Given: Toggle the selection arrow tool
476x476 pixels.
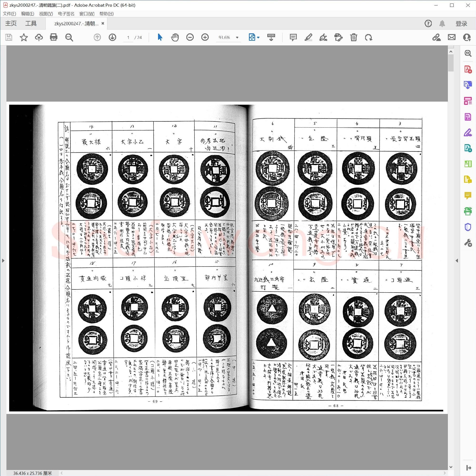Looking at the screenshot, I should pyautogui.click(x=160, y=37).
